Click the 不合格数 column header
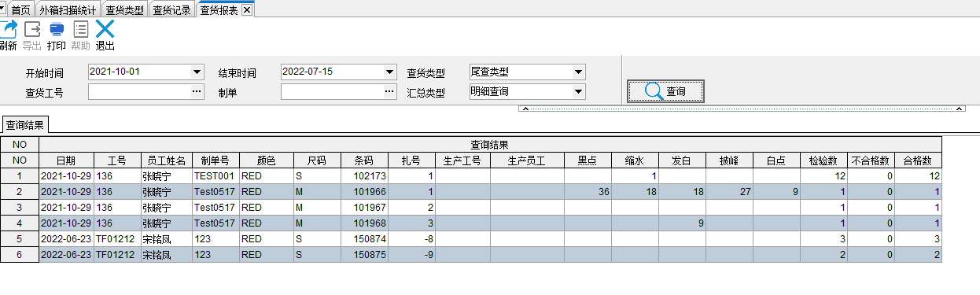980x295 pixels. (x=871, y=160)
